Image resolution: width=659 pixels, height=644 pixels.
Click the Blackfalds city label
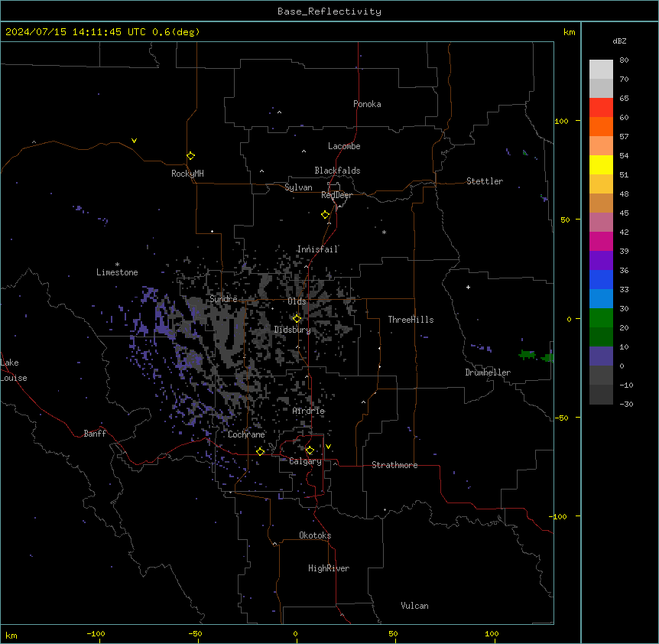337,171
